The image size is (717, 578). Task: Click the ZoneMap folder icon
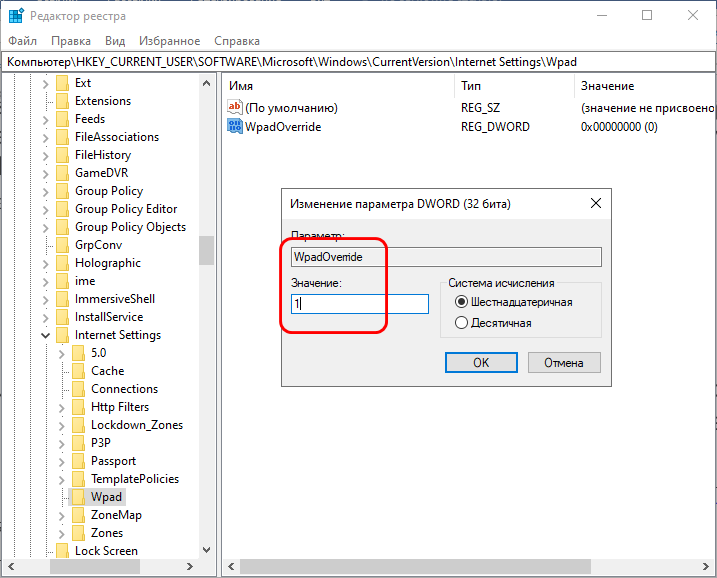[79, 515]
